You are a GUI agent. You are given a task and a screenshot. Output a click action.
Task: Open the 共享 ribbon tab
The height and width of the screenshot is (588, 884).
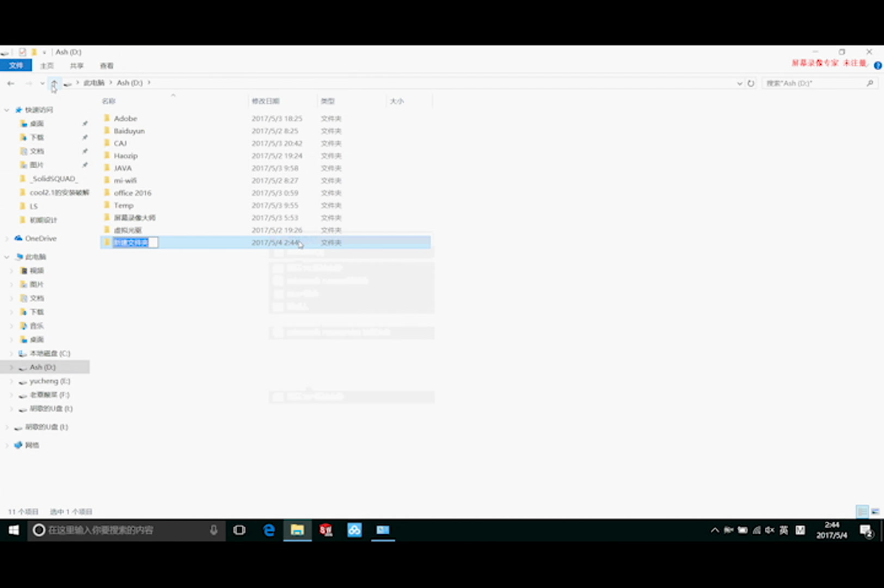click(x=77, y=65)
